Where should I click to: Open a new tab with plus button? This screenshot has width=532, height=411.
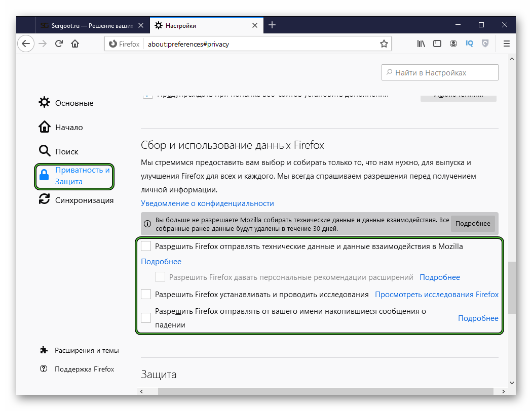click(272, 25)
